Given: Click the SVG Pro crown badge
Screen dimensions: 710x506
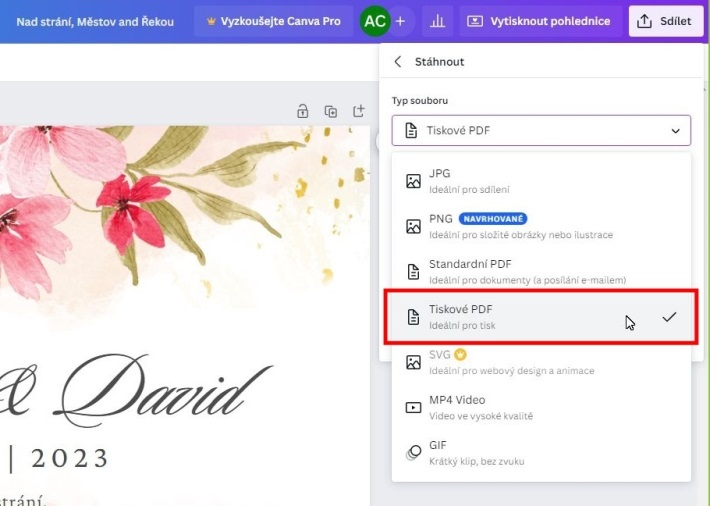Looking at the screenshot, I should point(461,354).
